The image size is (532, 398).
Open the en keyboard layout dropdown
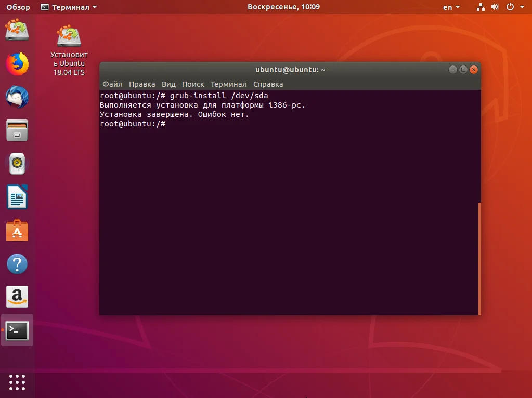451,7
